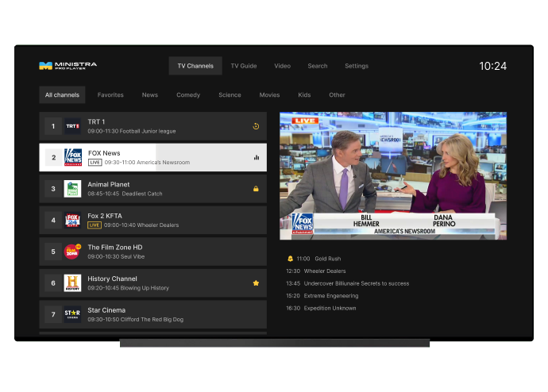This screenshot has width=548, height=392.
Task: Click the LIVE badge in the Fox 2 KFTA row
Action: pyautogui.click(x=95, y=225)
